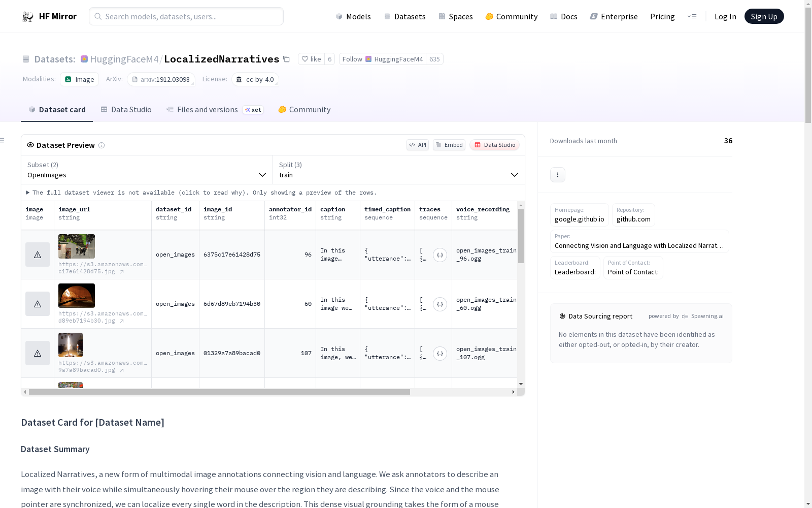Expand the full dataset viewer unavailable notice

pyautogui.click(x=201, y=193)
